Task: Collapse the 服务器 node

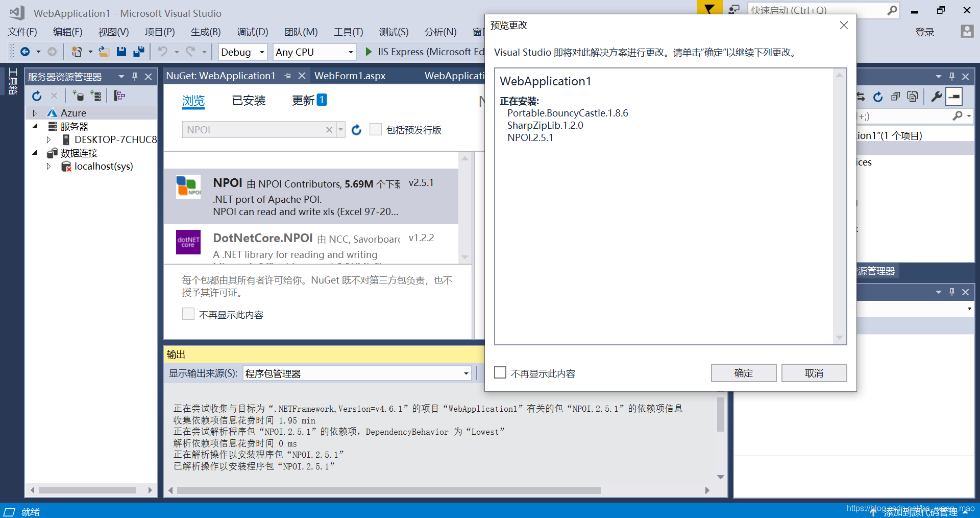Action: coord(35,126)
